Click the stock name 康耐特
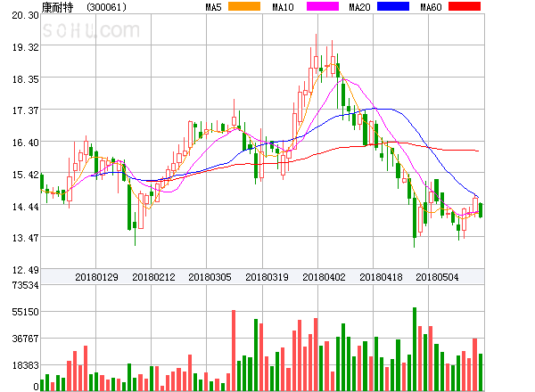Viewport: 535px width, 392px height. tap(57, 7)
